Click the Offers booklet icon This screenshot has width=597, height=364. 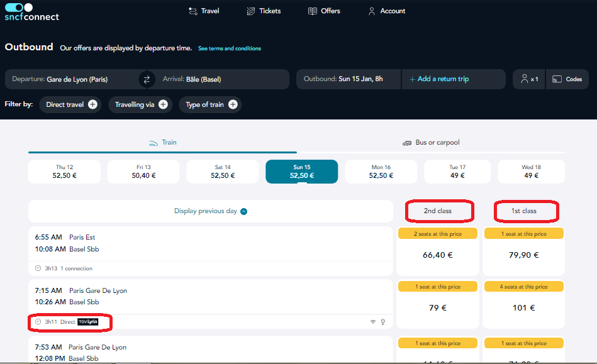[x=313, y=11]
